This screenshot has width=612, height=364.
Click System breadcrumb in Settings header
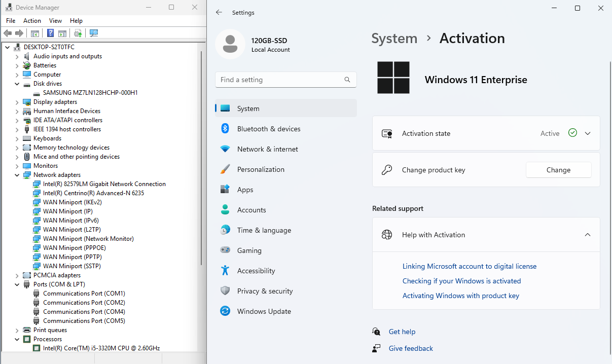point(394,39)
